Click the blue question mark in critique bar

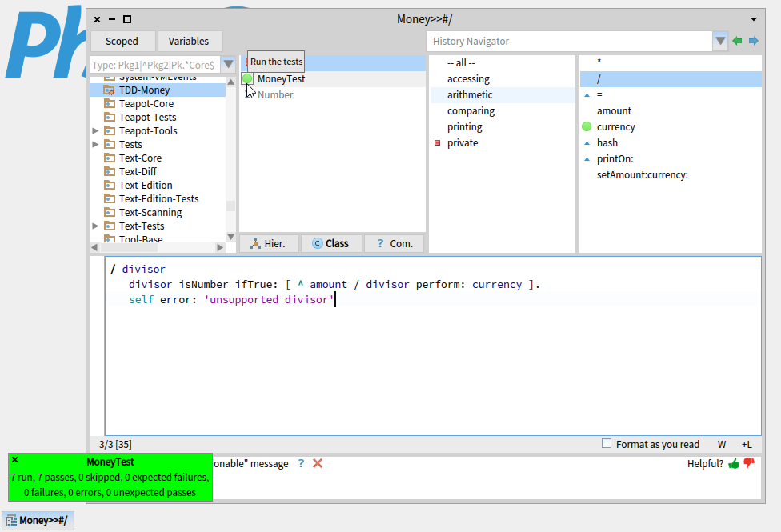coord(301,464)
